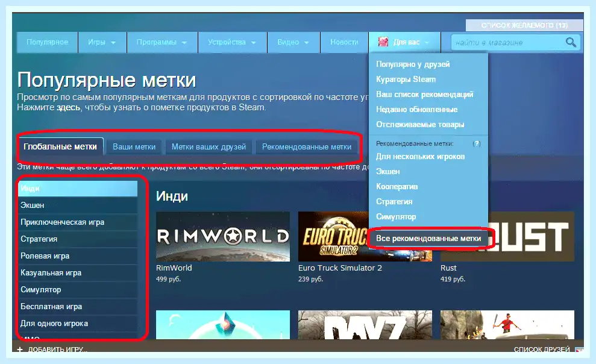Open Кураторы Steam from the menu
Screen dimensions: 596x364
point(406,80)
